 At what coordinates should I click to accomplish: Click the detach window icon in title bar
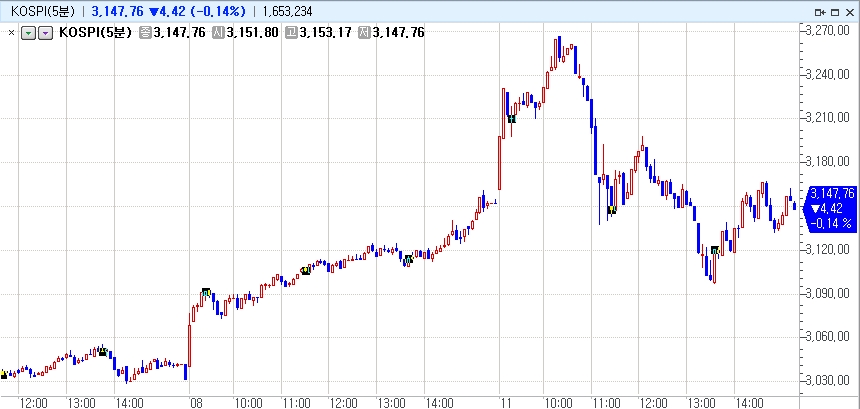tap(819, 11)
